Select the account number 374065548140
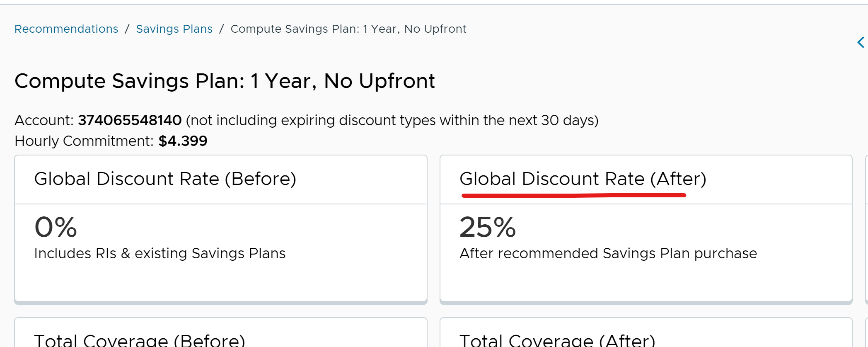868x347 pixels. (130, 120)
